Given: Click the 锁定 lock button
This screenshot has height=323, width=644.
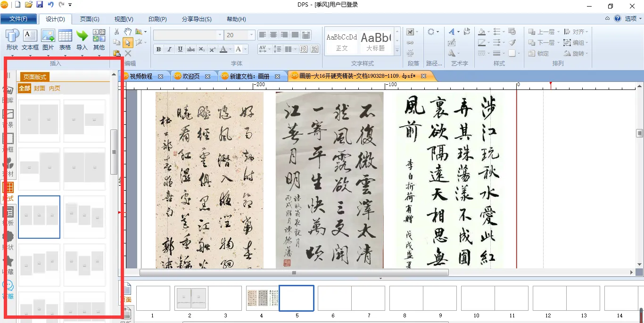Looking at the screenshot, I should [x=538, y=54].
